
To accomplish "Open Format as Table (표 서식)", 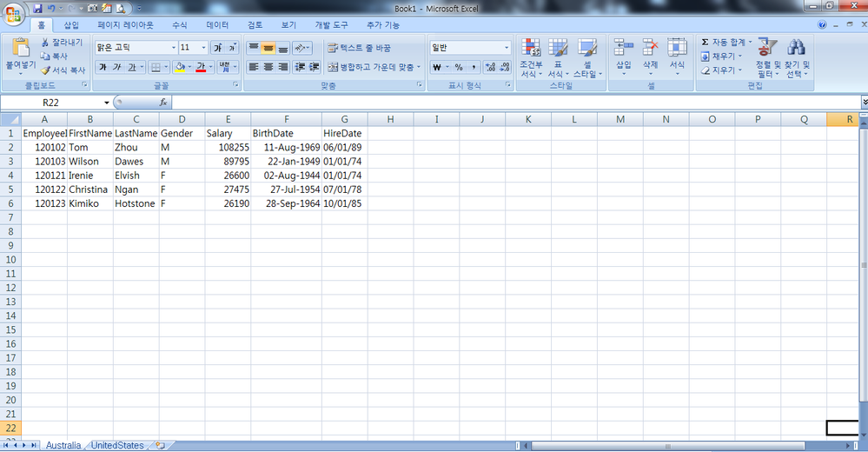I will point(558,58).
